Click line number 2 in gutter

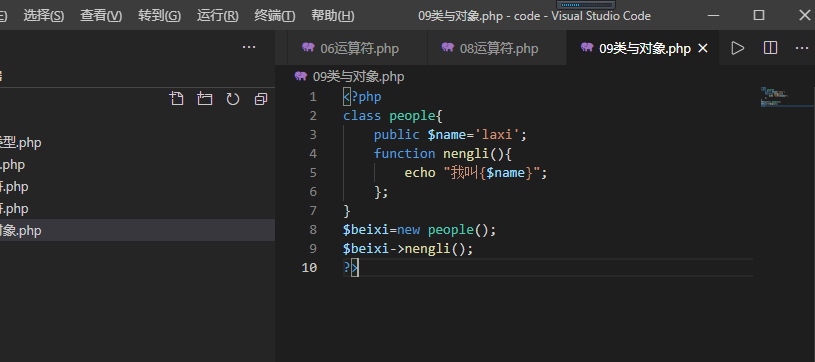coord(312,115)
